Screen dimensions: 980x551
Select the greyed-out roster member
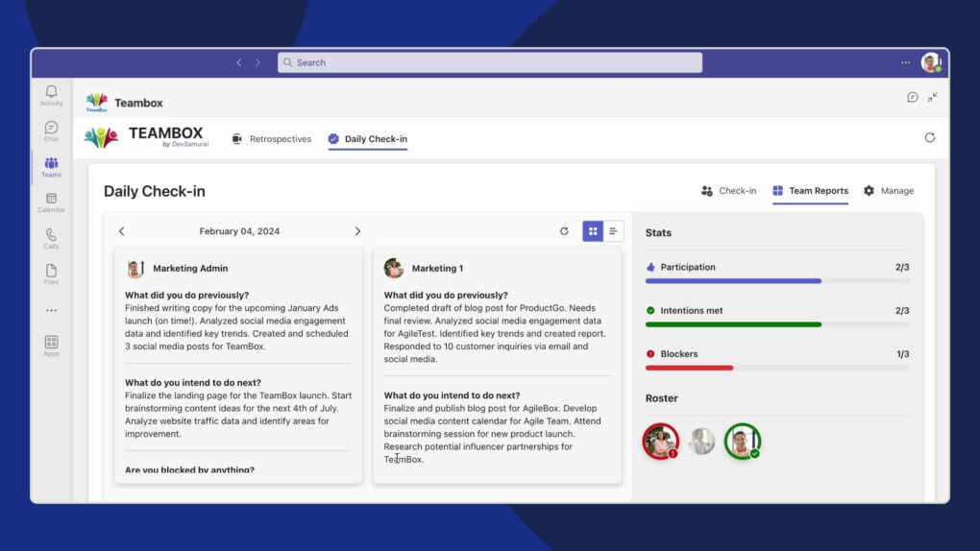pos(701,441)
